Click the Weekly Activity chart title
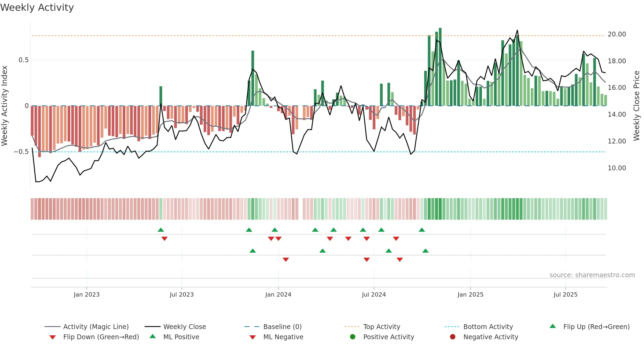 point(37,8)
